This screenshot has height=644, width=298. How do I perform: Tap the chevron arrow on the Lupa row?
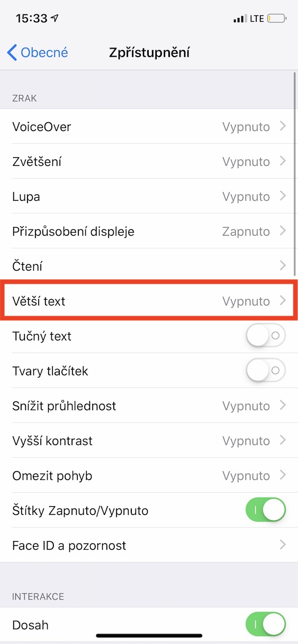point(283,196)
